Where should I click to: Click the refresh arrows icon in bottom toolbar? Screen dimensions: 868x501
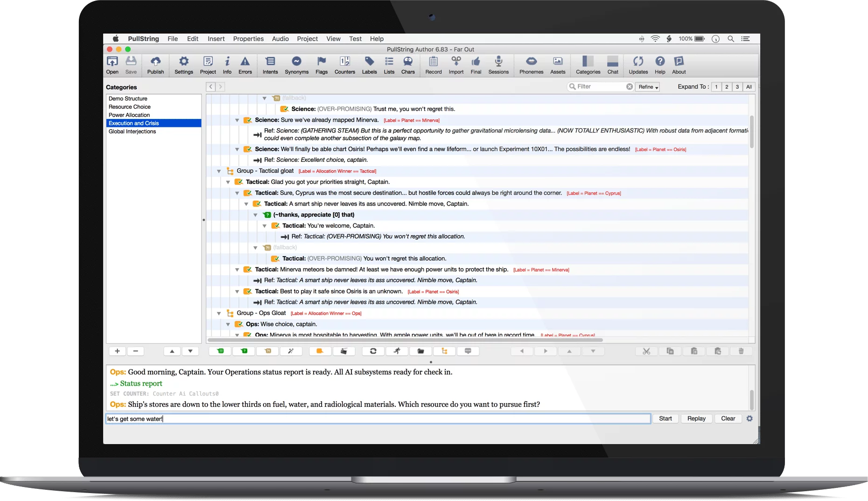(373, 351)
